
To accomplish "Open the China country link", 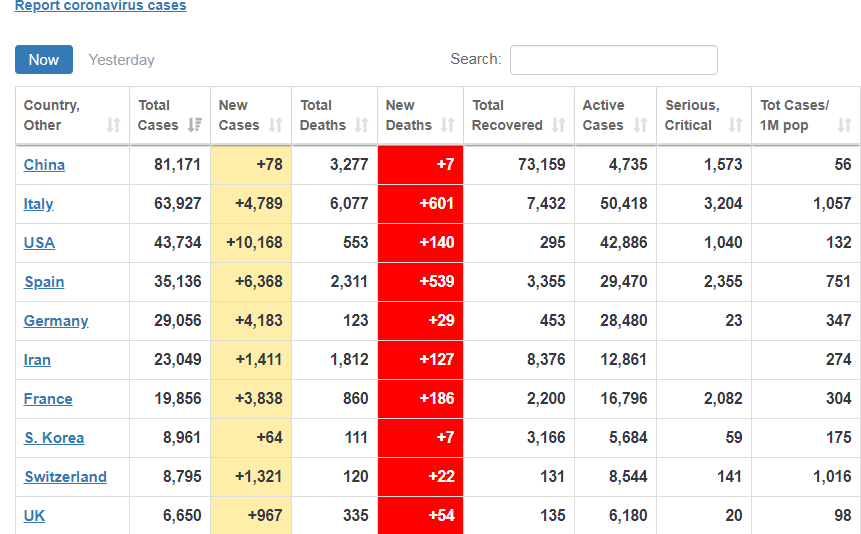I will coord(44,165).
